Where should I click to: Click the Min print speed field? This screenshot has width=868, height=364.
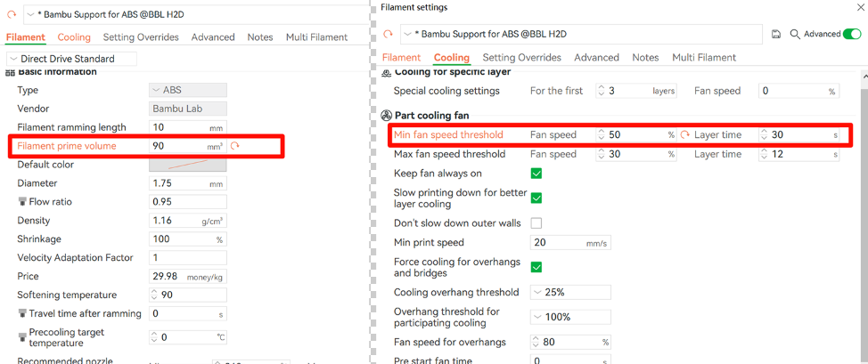(x=570, y=242)
